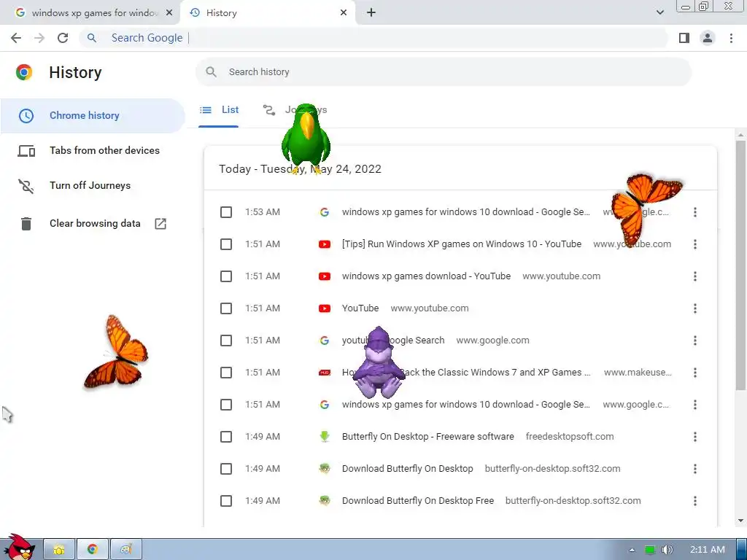Viewport: 747px width, 560px height.
Task: Open the side panel icon in toolbar
Action: (684, 38)
